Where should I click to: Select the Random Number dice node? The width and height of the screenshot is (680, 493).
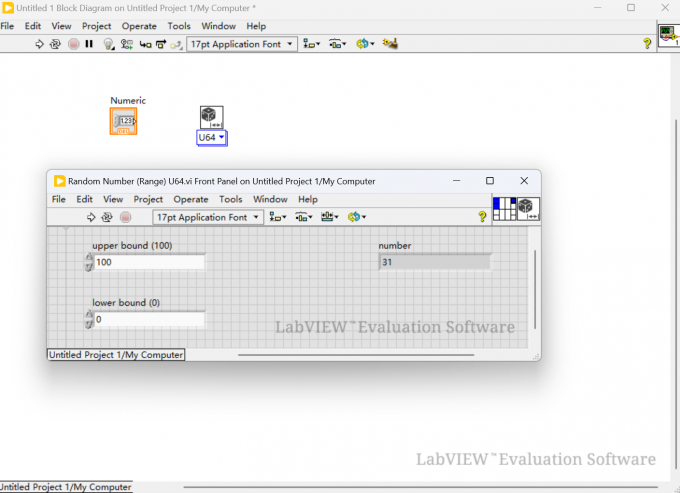coord(212,117)
